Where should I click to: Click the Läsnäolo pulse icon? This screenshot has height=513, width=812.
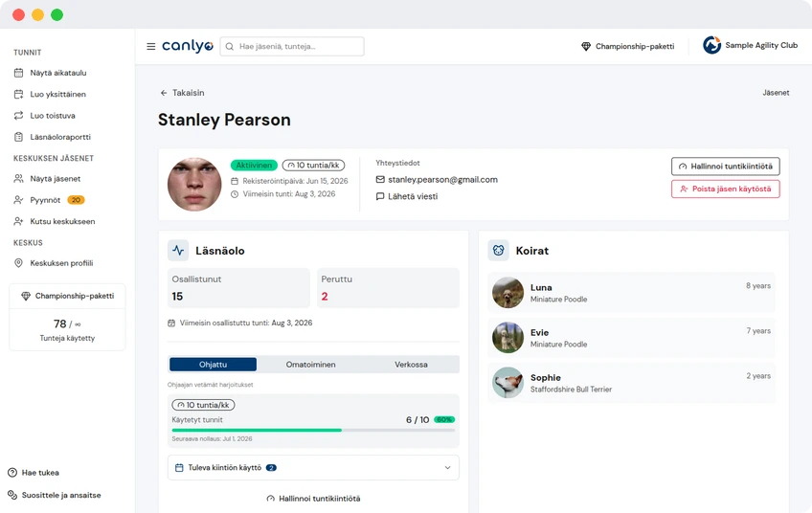178,251
